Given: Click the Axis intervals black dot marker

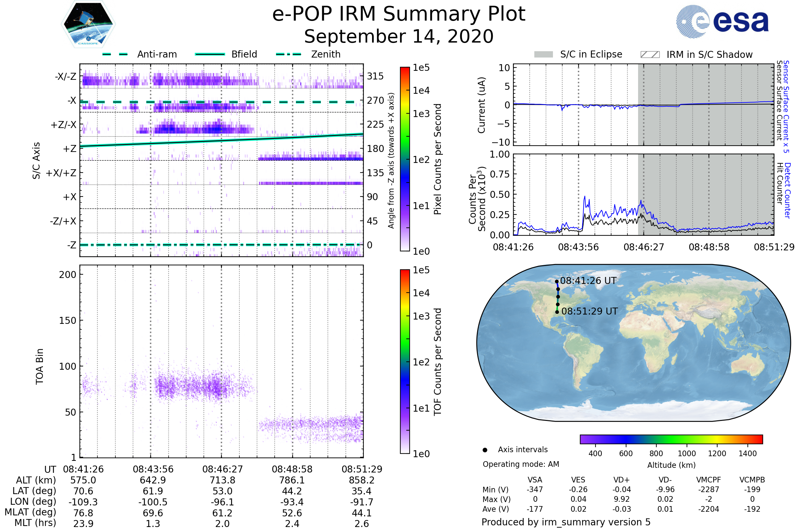Looking at the screenshot, I should pos(485,450).
